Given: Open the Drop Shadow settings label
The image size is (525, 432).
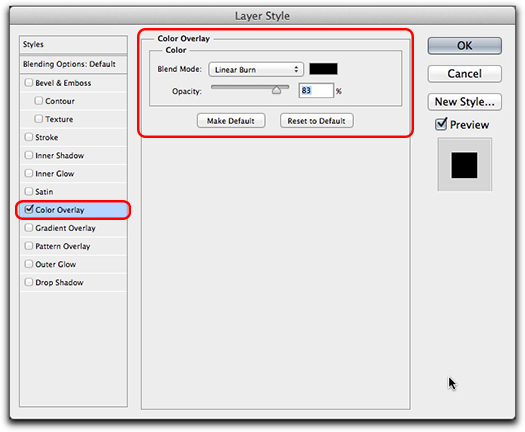Looking at the screenshot, I should click(x=59, y=282).
